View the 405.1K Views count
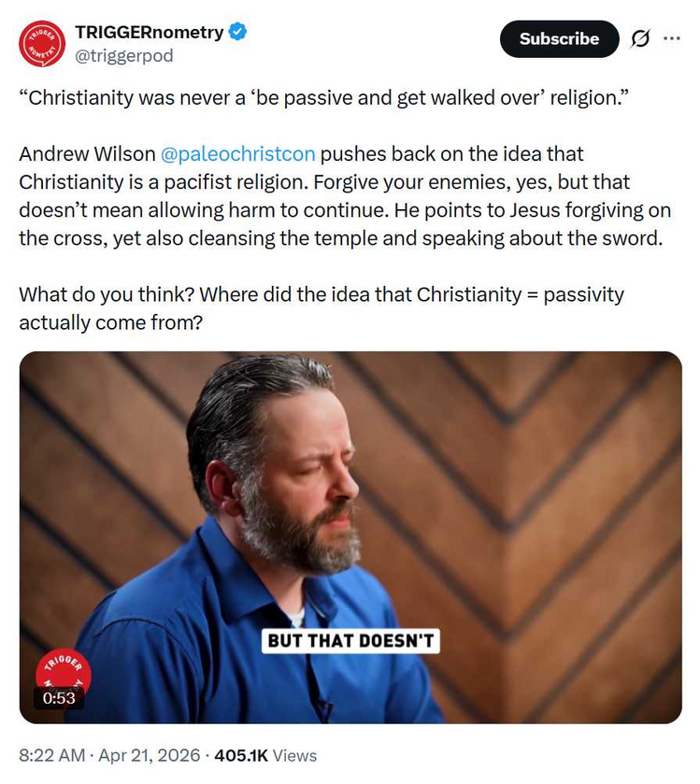Screen dimensions: 700x784 click(x=265, y=755)
